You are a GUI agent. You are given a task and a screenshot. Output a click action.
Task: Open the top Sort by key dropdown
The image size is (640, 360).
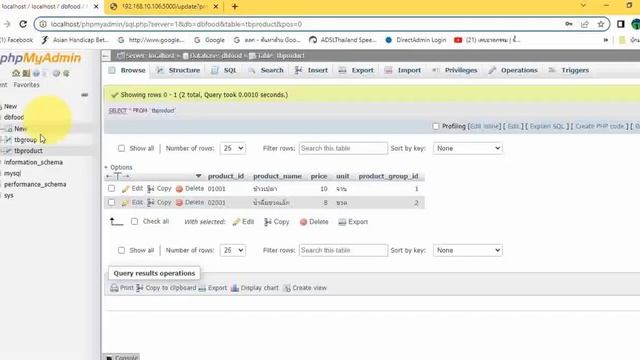click(468, 148)
